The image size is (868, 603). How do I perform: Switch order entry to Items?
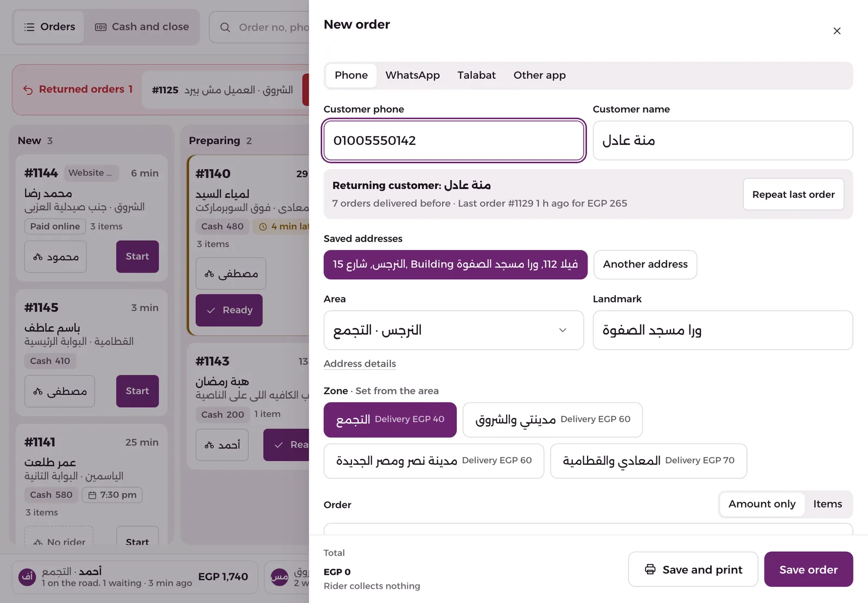click(x=827, y=504)
